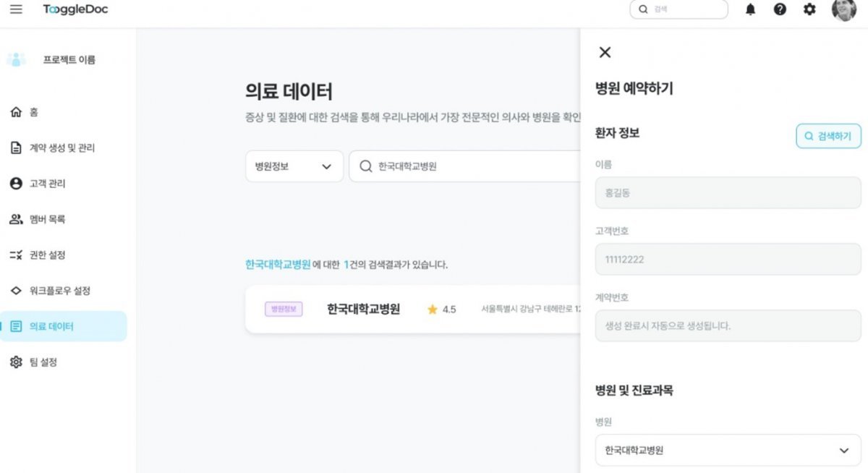The height and width of the screenshot is (473, 868).
Task: Open the help question mark icon
Action: pos(780,9)
